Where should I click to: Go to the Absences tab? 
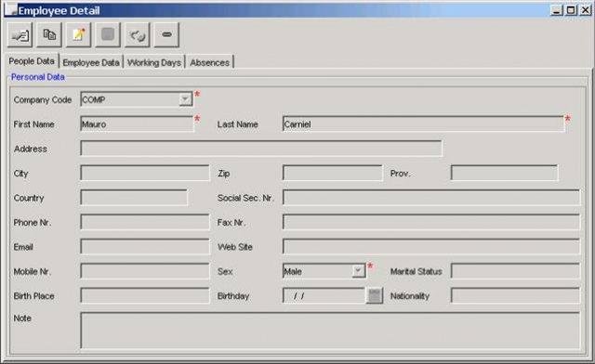209,62
